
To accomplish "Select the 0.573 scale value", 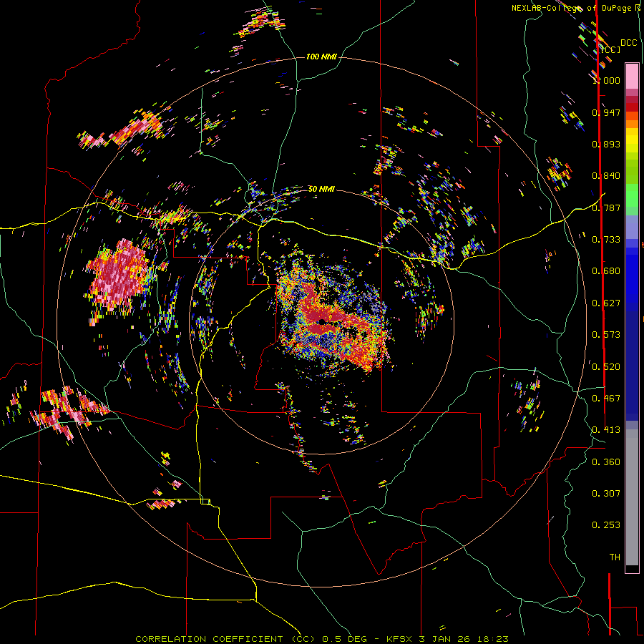I will (x=606, y=335).
